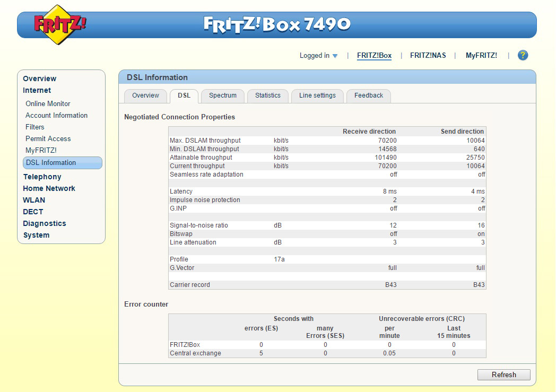
Task: Open the Diagnostics sidebar section
Action: [x=45, y=223]
